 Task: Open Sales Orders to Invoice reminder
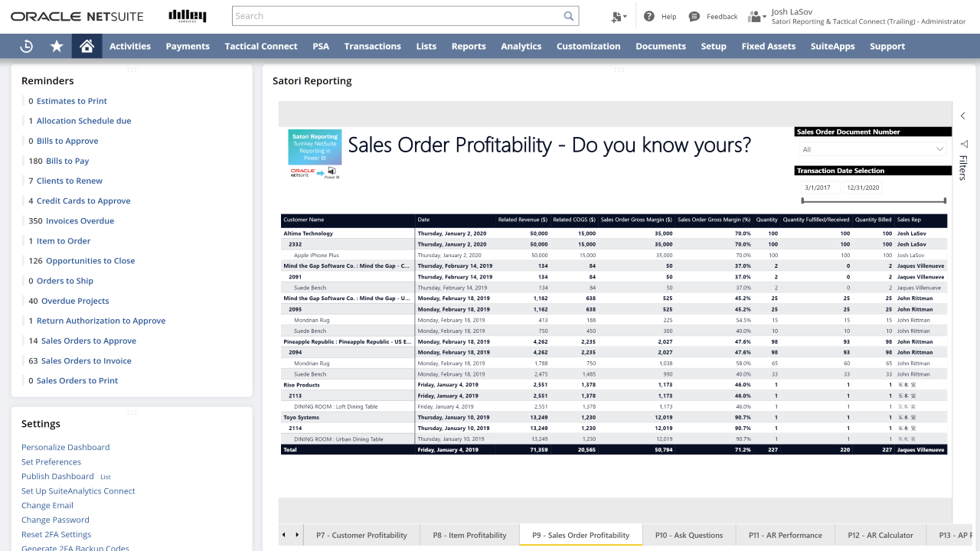coord(87,360)
